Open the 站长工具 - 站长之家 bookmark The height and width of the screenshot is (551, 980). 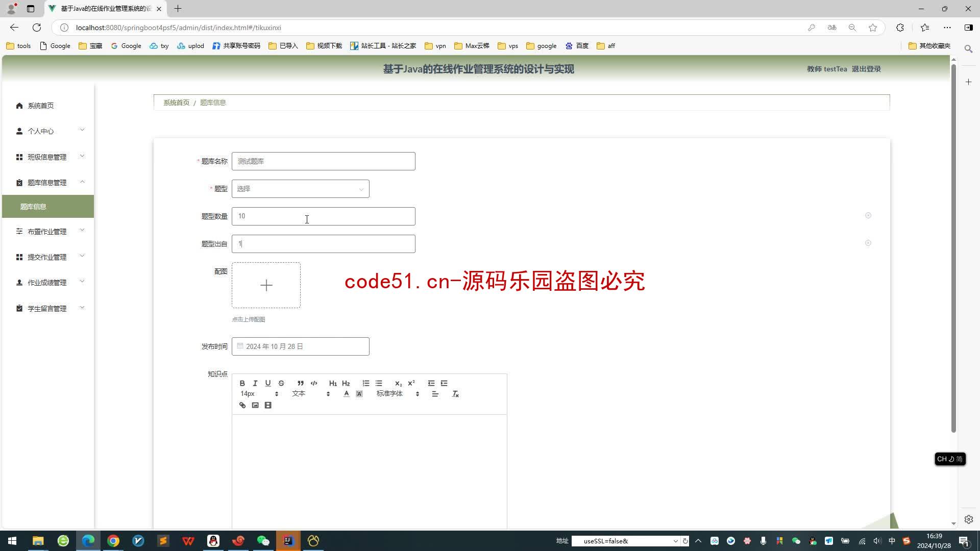click(x=383, y=46)
